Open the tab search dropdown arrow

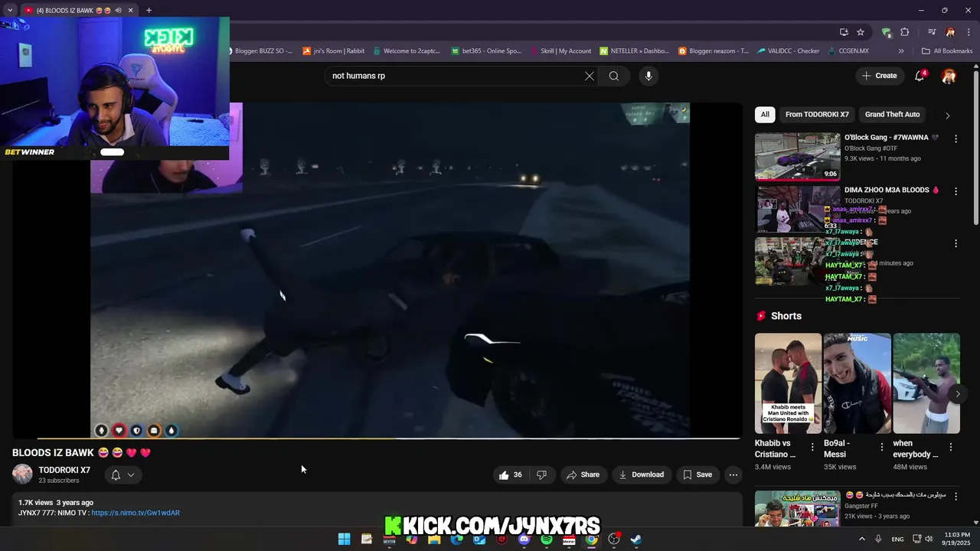(x=10, y=11)
